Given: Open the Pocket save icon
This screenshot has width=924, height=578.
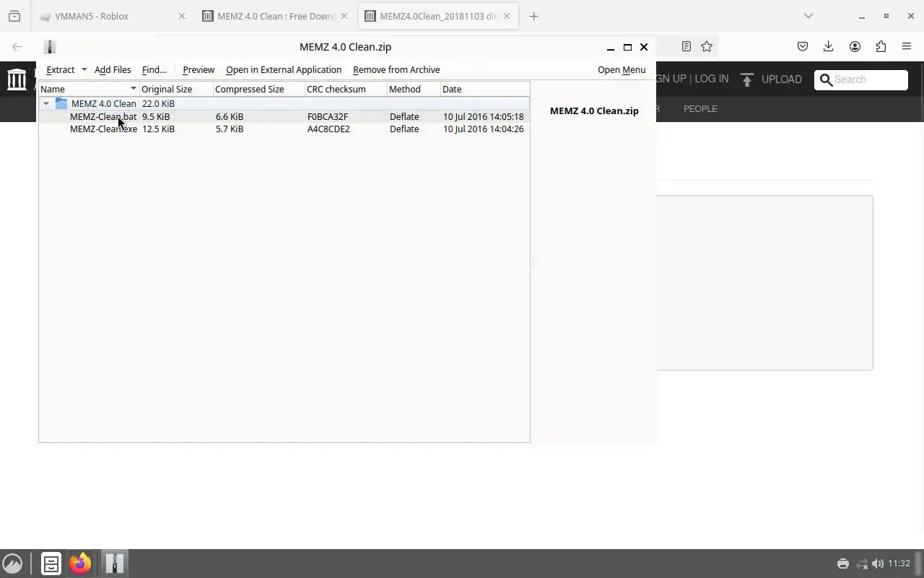Looking at the screenshot, I should pos(803,46).
